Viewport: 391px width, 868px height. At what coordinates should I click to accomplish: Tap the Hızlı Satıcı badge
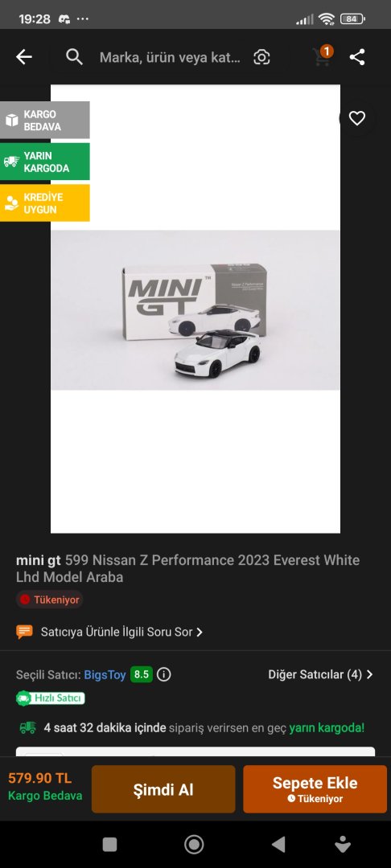51,698
